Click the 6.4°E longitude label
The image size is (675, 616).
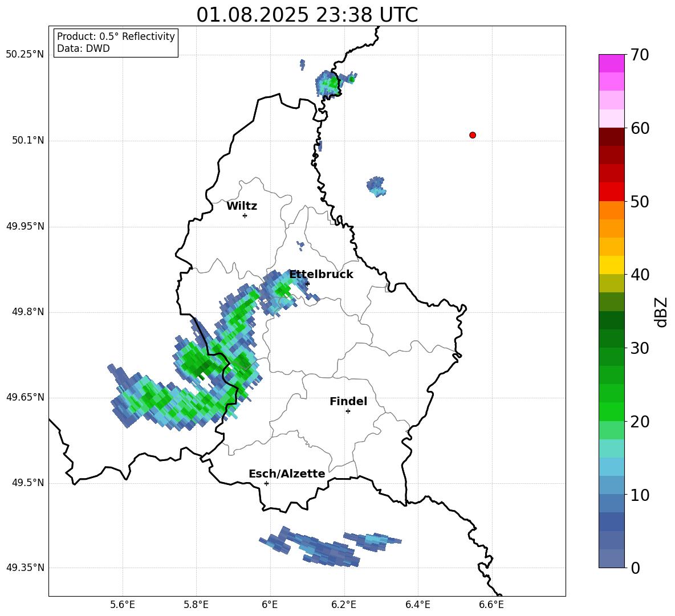[x=417, y=605]
